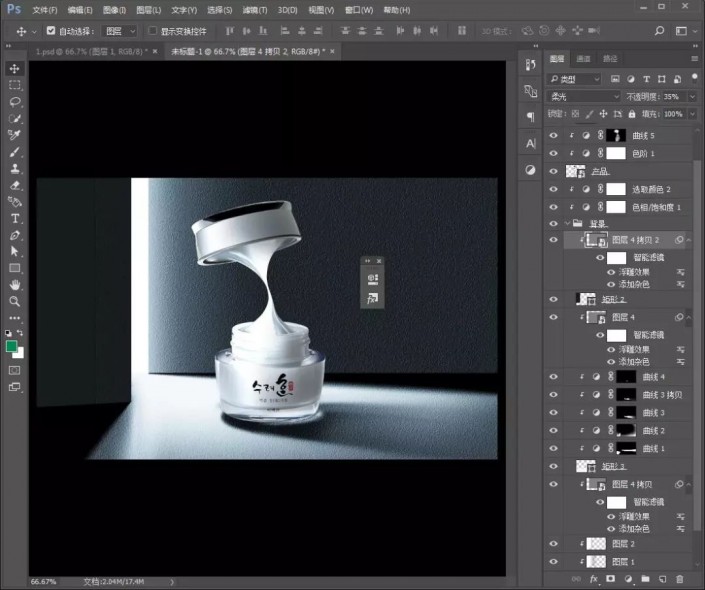Click the green foreground color swatch
The height and width of the screenshot is (590, 705).
11,346
